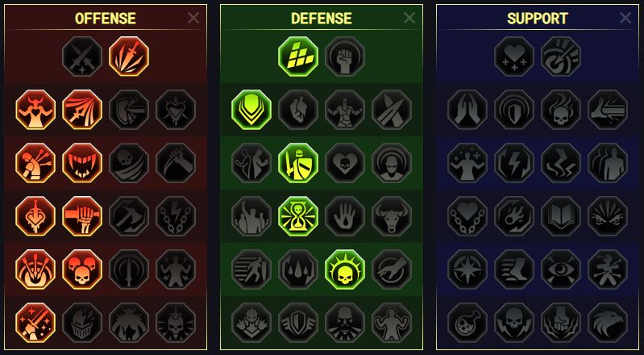This screenshot has height=355, width=644.
Task: Select the fist gripping sword mastery
Action: (82, 216)
